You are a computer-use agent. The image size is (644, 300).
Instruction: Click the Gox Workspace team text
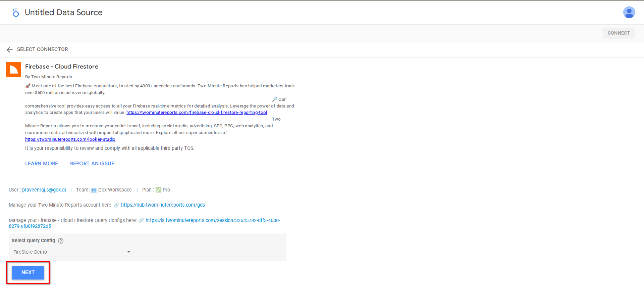coord(115,190)
